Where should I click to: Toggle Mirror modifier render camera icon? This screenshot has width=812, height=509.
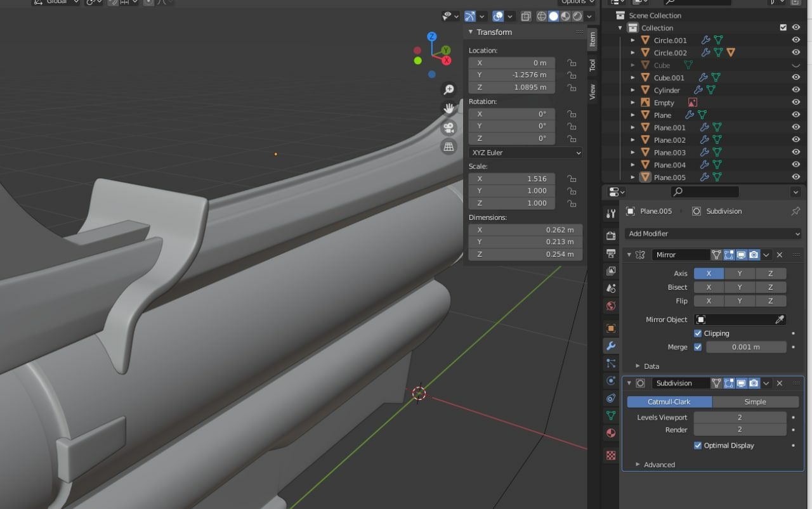coord(754,255)
